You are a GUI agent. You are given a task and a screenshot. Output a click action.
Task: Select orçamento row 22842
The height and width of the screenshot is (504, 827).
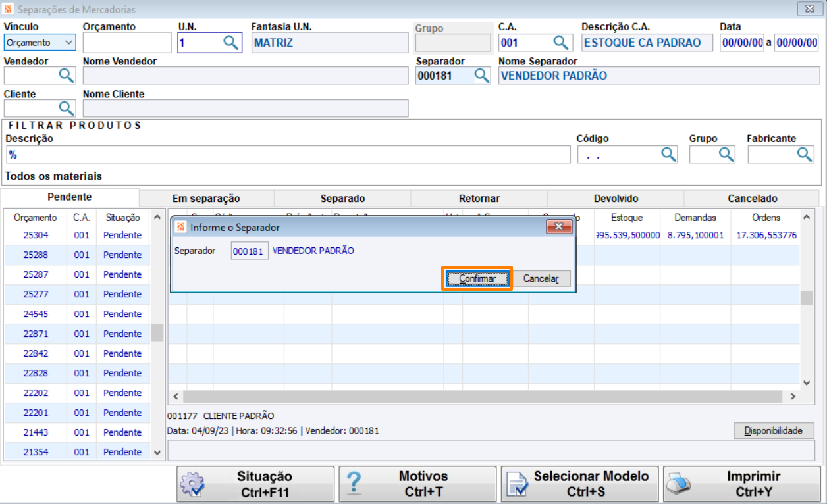click(x=77, y=353)
